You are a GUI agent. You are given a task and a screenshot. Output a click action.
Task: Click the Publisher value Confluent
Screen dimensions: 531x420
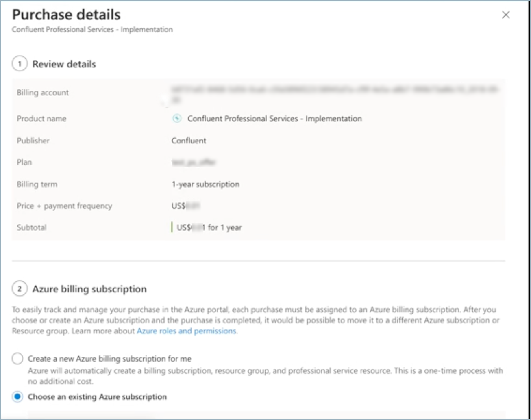[x=188, y=140]
